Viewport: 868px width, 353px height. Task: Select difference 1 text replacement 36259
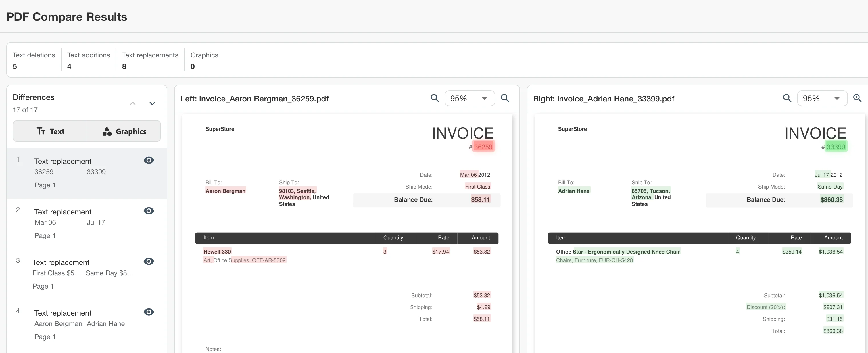[87, 173]
